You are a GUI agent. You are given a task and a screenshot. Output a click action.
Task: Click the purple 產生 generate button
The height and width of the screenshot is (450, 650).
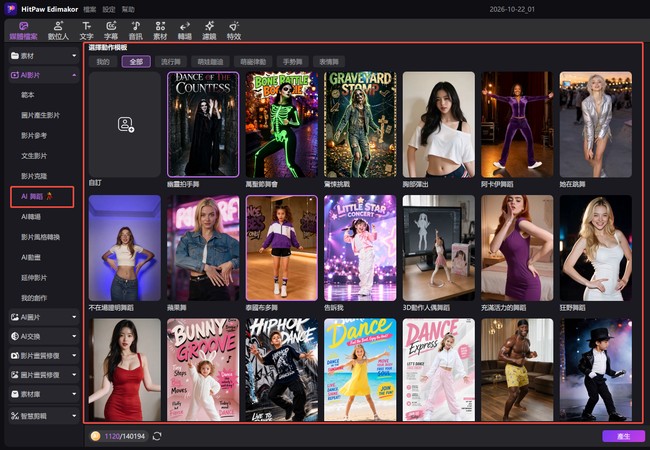(x=623, y=436)
